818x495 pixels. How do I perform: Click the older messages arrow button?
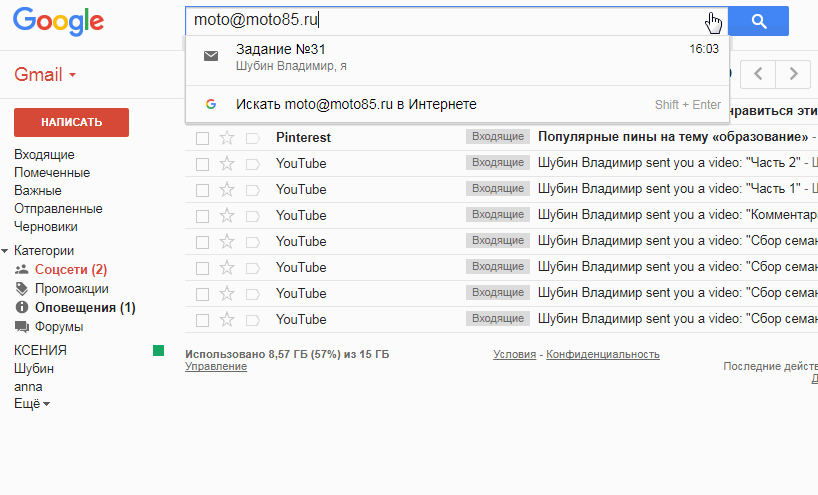click(x=793, y=73)
